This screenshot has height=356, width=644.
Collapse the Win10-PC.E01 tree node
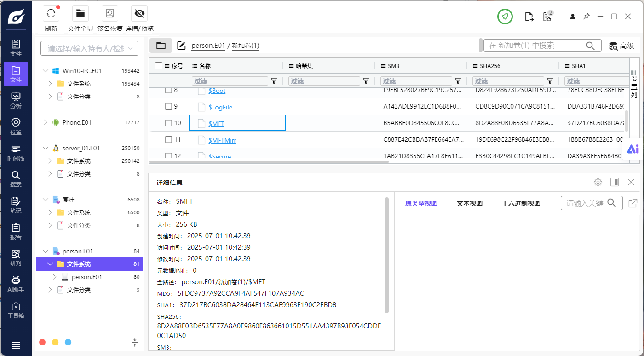click(x=46, y=71)
